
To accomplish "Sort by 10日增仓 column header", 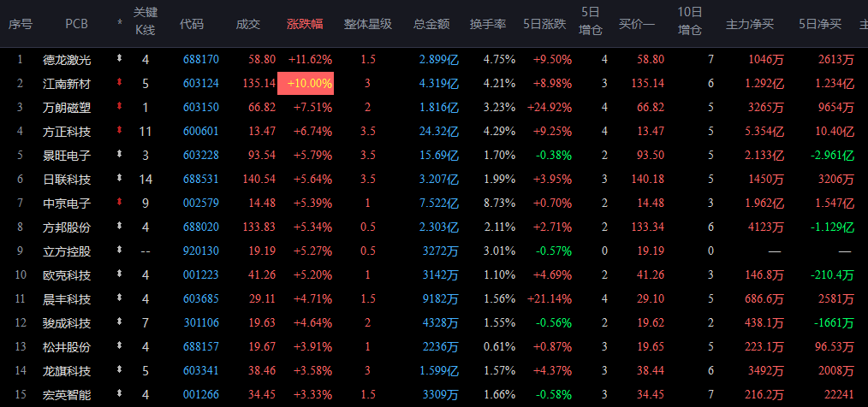I will point(690,21).
